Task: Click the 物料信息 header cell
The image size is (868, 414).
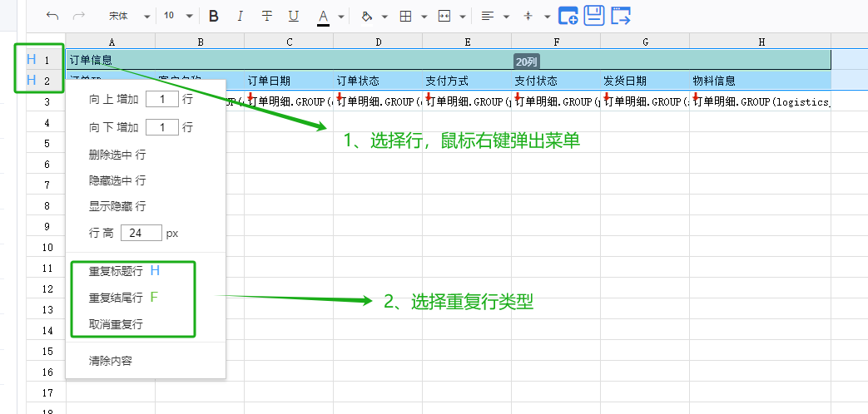Action: point(761,81)
